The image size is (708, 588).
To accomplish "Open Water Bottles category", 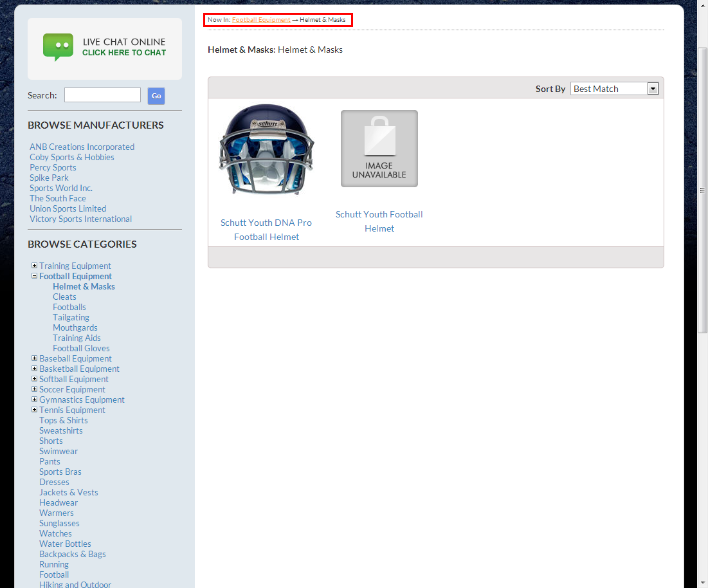I will pyautogui.click(x=65, y=544).
